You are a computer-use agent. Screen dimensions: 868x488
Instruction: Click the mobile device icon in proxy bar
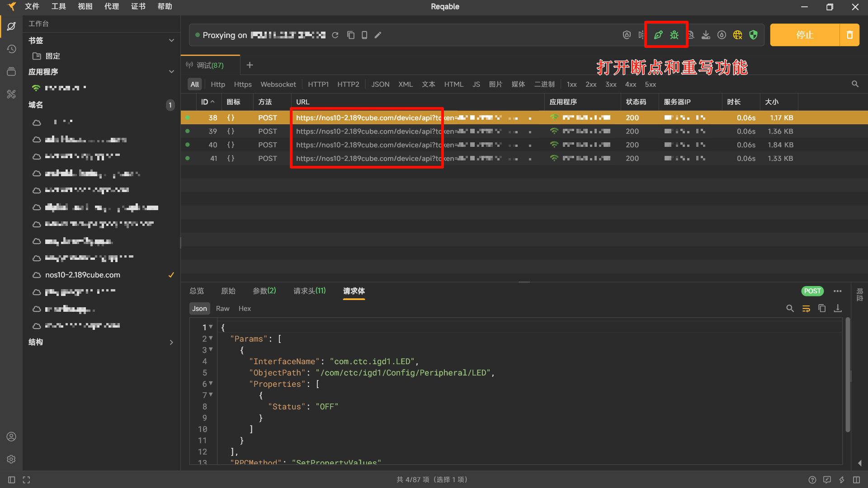pos(364,35)
